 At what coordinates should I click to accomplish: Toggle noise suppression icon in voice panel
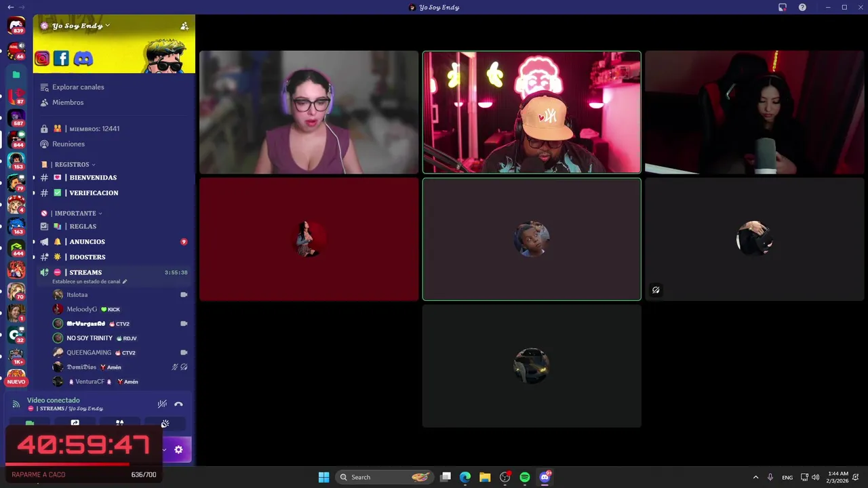click(162, 404)
